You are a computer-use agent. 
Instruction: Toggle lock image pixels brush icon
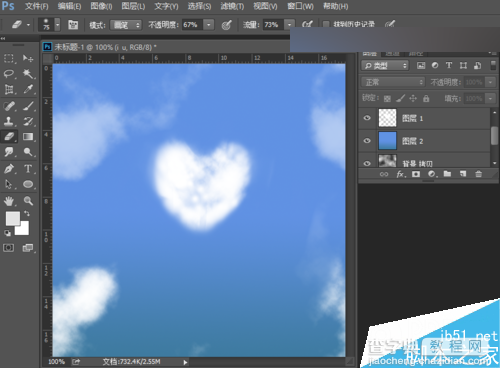400,98
